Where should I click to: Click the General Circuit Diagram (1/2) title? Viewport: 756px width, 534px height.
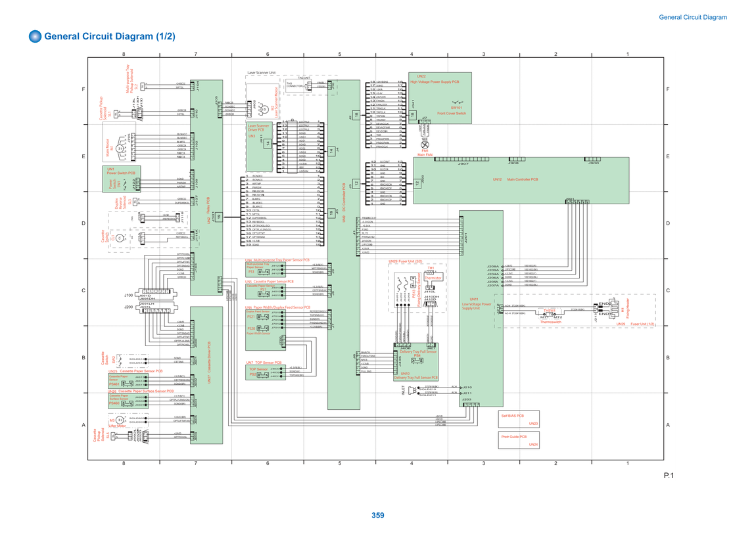coord(109,36)
